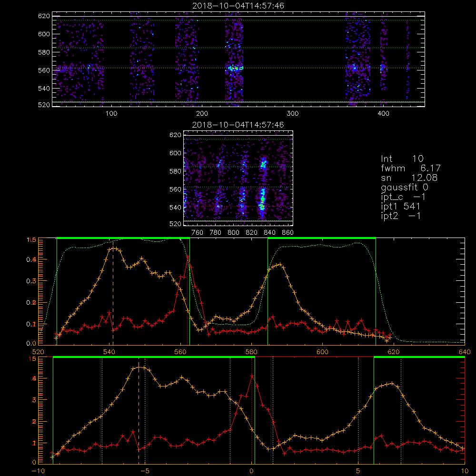Image resolution: width=476 pixels, height=476 pixels.
Task: Click x-axis label 800 on middle image
Action: coord(233,233)
